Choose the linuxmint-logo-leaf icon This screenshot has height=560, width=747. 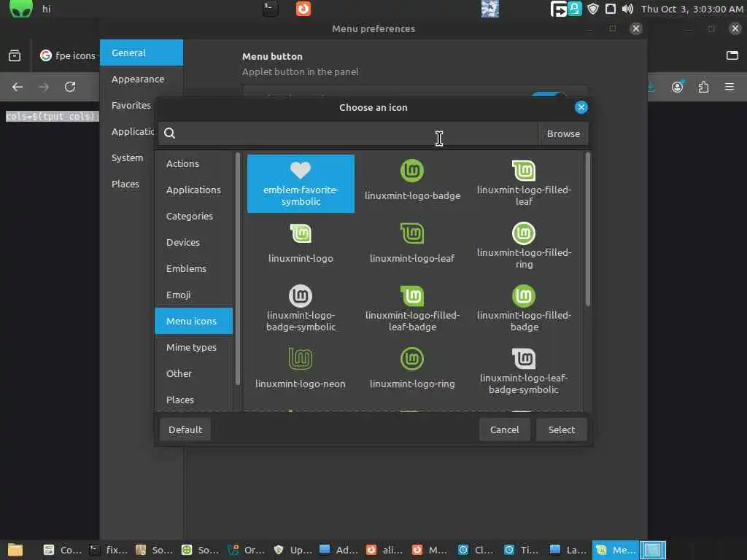point(412,244)
